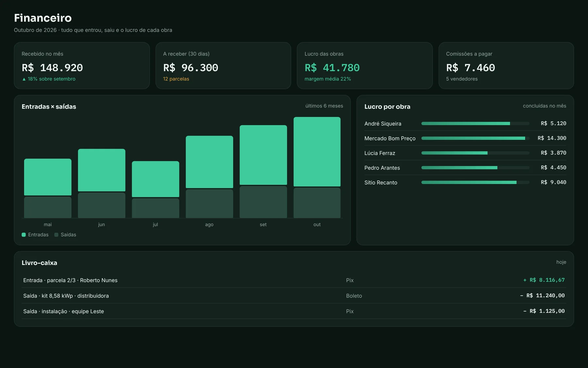Image resolution: width=588 pixels, height=368 pixels.
Task: Click the "hoje" label in Livro-caixa
Action: pyautogui.click(x=561, y=262)
